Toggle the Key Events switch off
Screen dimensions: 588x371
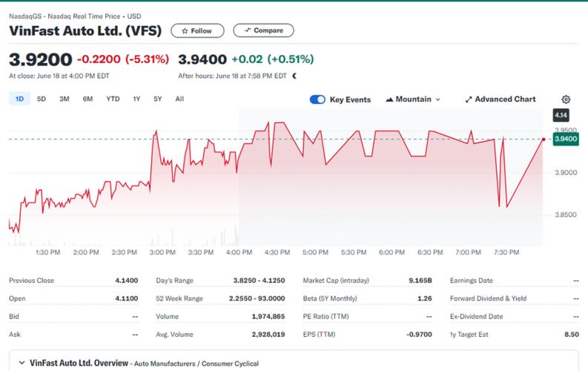pyautogui.click(x=317, y=99)
